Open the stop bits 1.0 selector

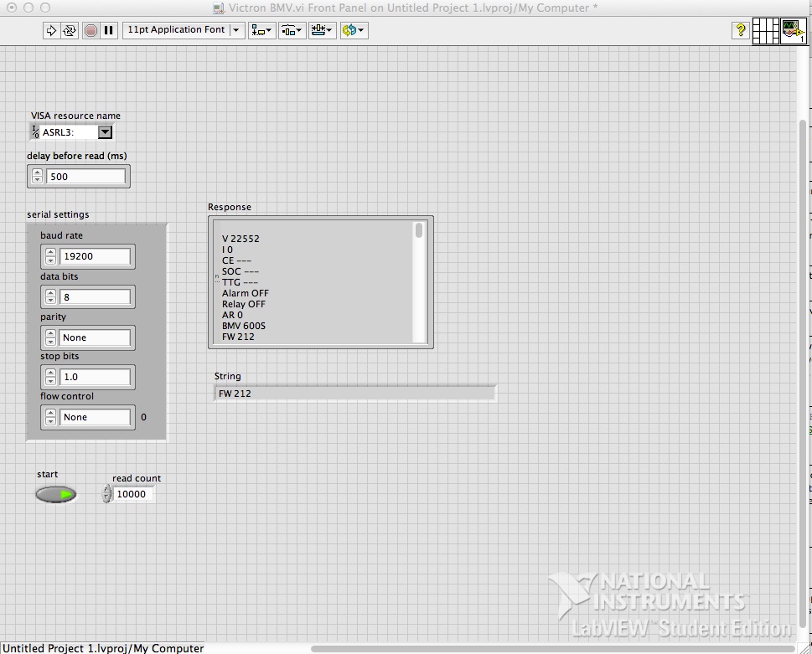coord(95,377)
